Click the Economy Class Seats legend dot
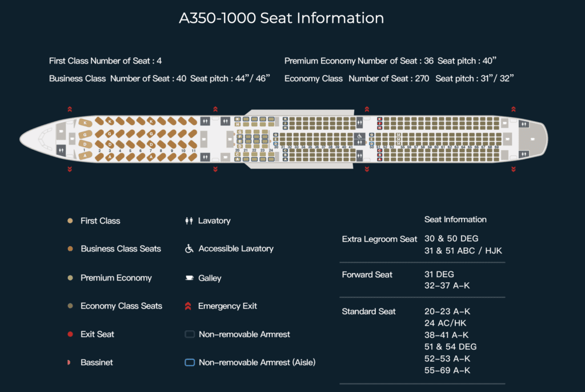585x392 pixels. [70, 306]
